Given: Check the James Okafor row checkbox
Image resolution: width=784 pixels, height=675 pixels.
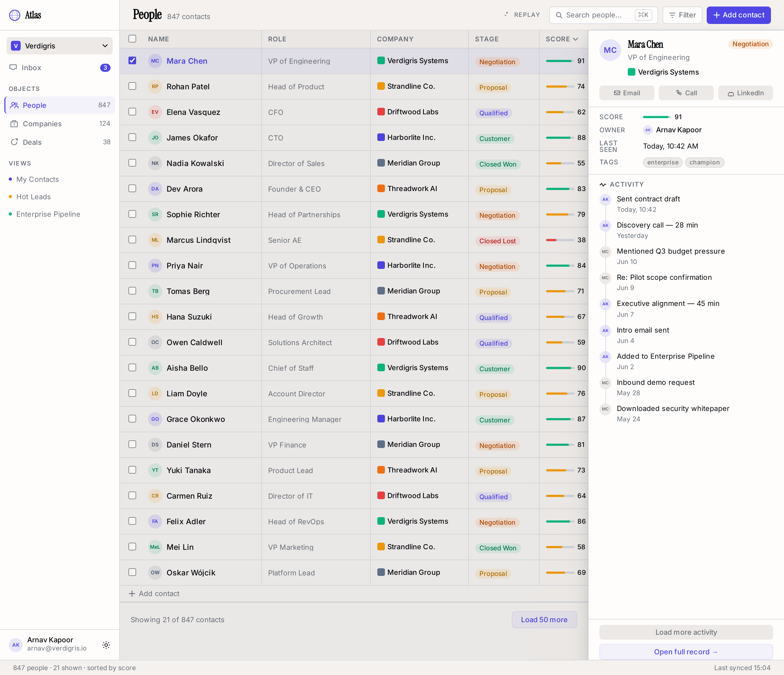Looking at the screenshot, I should click(132, 137).
